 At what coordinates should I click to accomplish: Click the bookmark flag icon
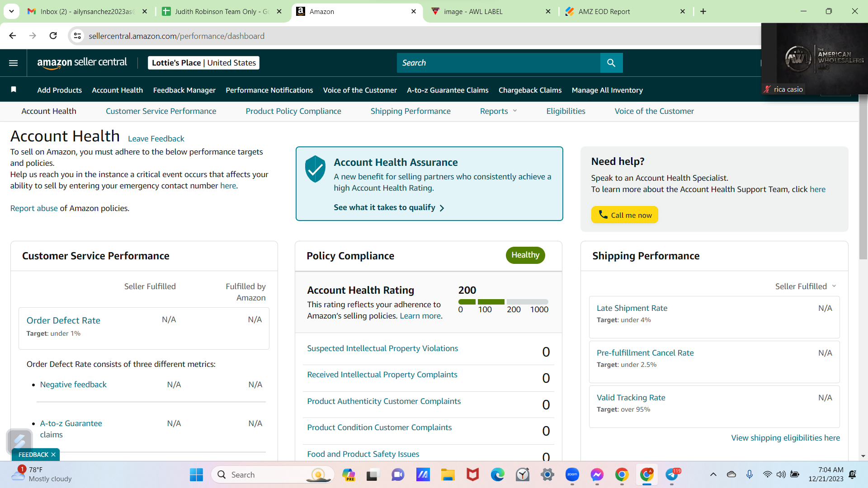click(14, 89)
